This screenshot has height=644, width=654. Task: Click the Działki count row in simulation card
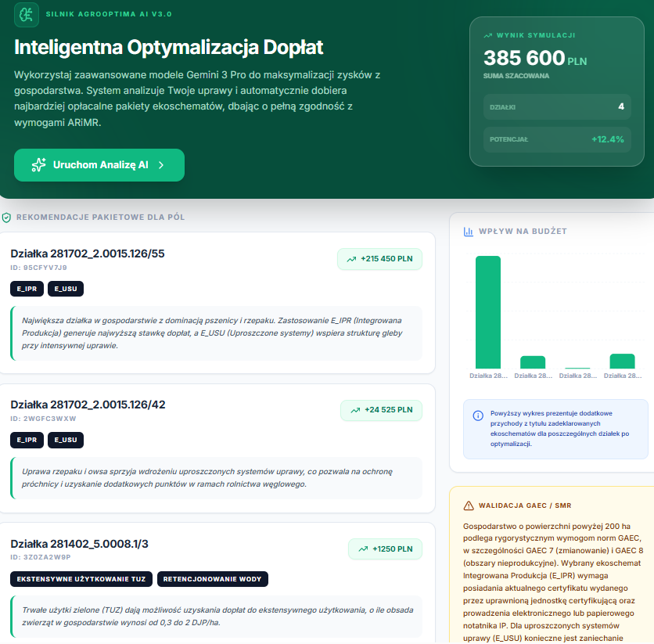555,107
